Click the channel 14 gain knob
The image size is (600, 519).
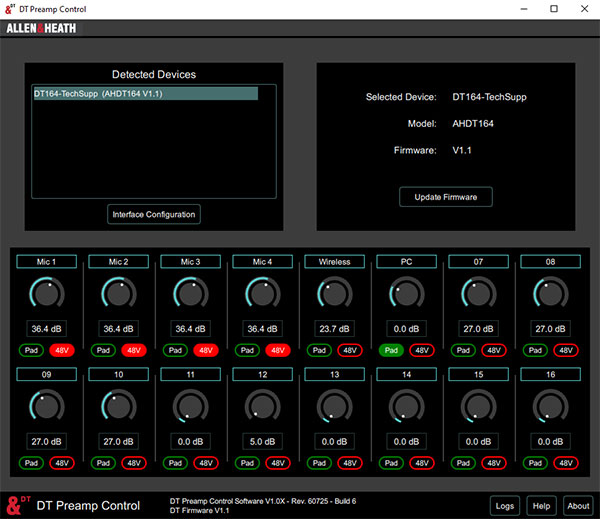[x=406, y=407]
